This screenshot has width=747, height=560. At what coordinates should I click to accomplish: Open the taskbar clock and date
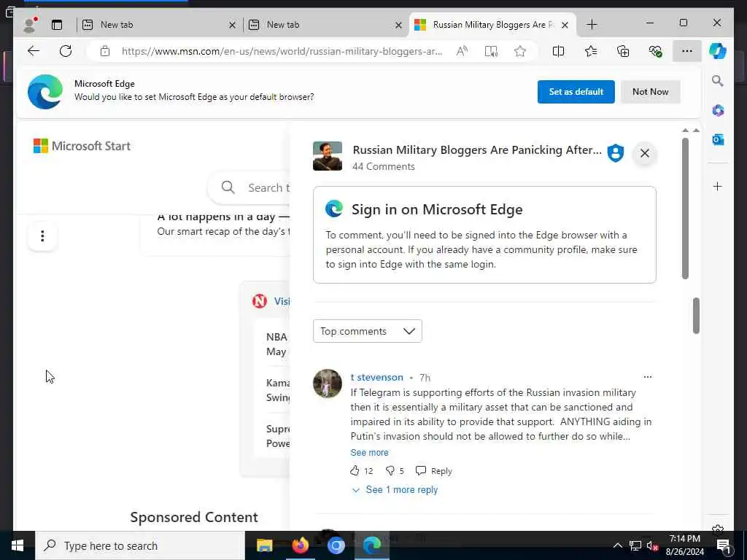point(684,545)
